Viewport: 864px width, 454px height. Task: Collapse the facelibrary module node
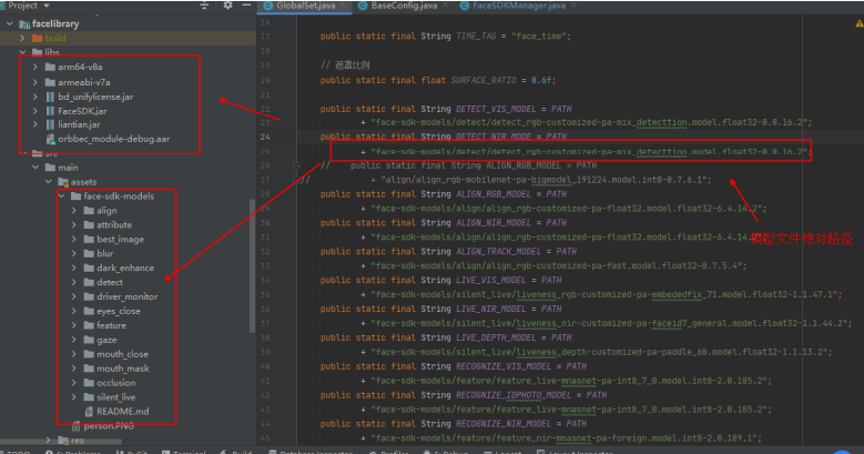pos(9,24)
